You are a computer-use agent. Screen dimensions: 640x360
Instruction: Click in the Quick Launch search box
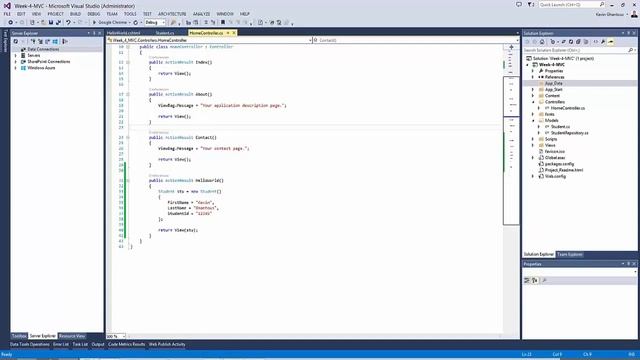coord(571,4)
